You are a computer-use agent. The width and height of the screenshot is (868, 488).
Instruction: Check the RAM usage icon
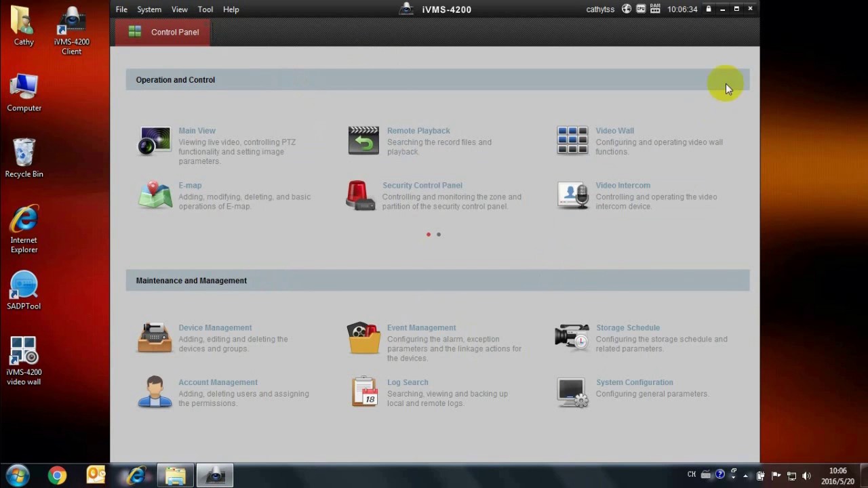[655, 9]
